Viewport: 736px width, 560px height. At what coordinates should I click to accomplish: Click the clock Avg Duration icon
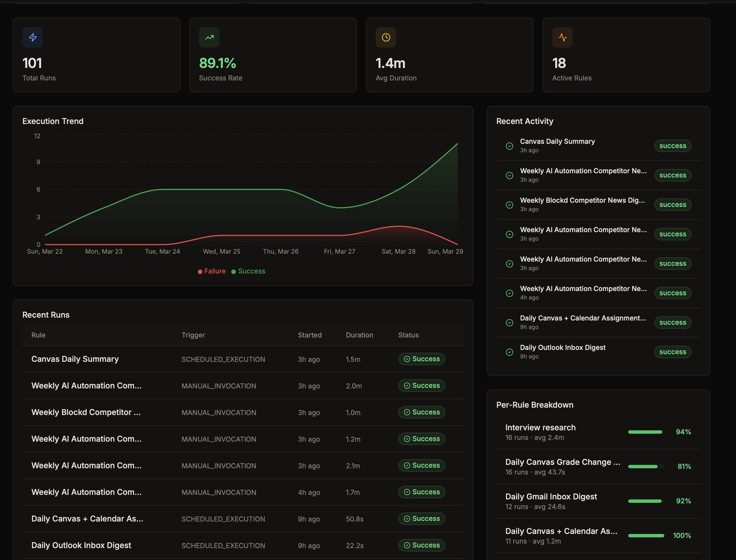[386, 37]
